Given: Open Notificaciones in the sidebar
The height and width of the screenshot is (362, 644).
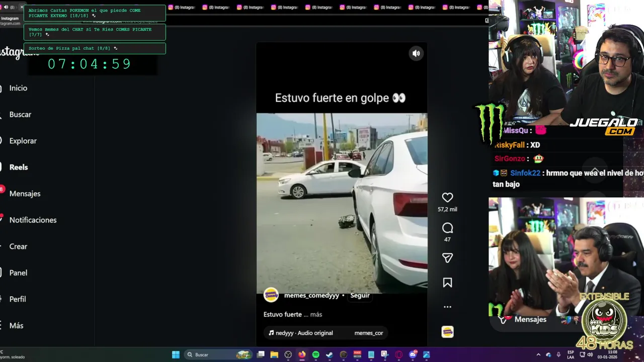Looking at the screenshot, I should tap(33, 220).
